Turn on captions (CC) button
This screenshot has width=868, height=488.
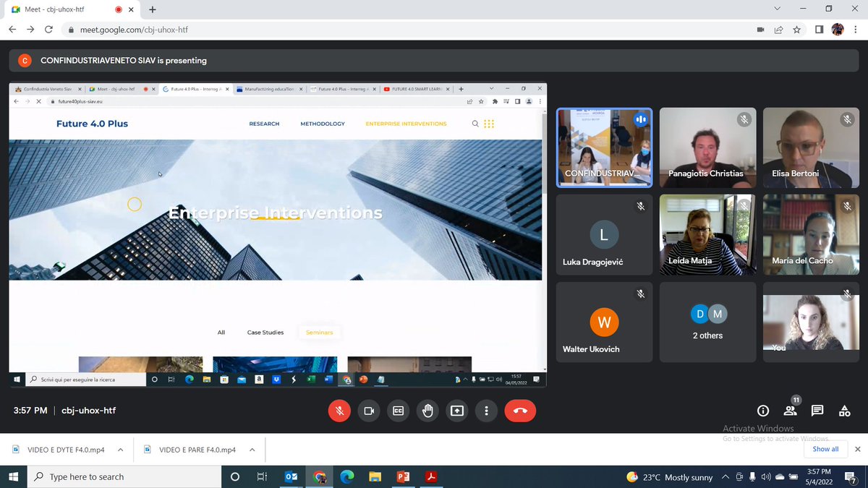tap(398, 411)
